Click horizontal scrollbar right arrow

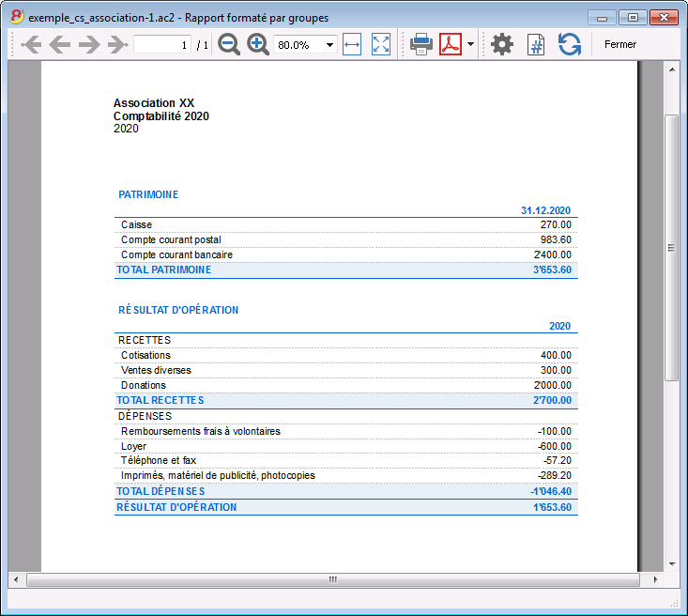point(655,579)
